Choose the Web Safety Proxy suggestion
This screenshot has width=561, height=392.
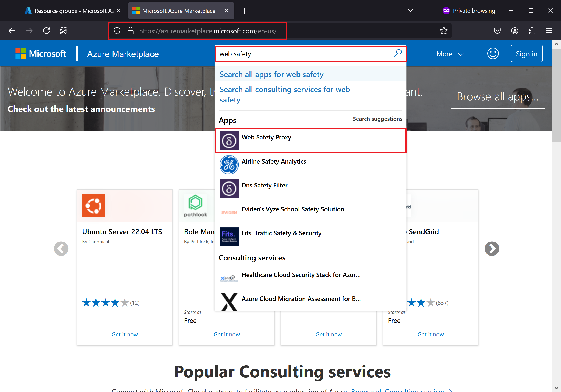pos(311,141)
